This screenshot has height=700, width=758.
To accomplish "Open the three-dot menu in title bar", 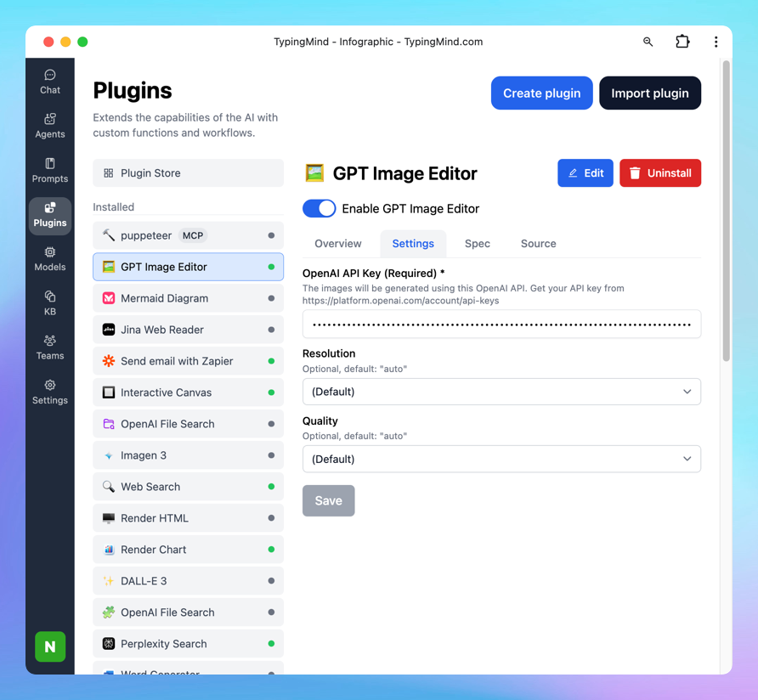I will [x=716, y=42].
